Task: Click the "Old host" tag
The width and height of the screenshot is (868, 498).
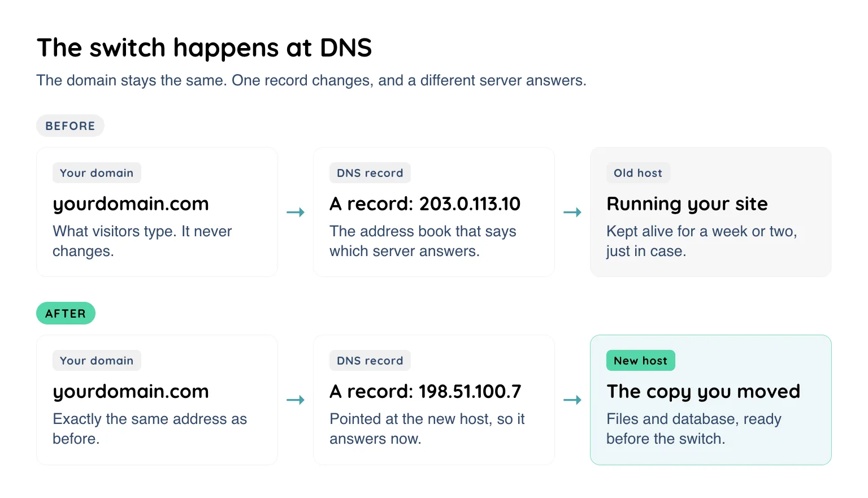Action: 638,173
